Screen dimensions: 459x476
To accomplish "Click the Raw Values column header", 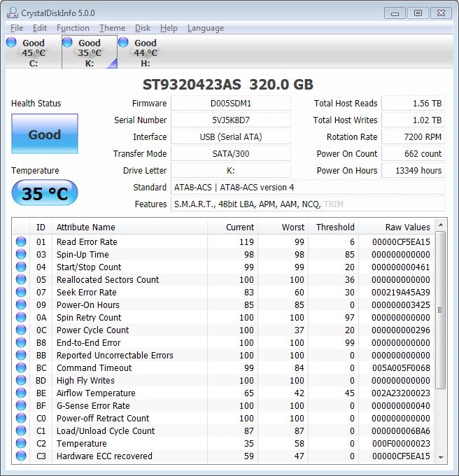I will pos(397,227).
